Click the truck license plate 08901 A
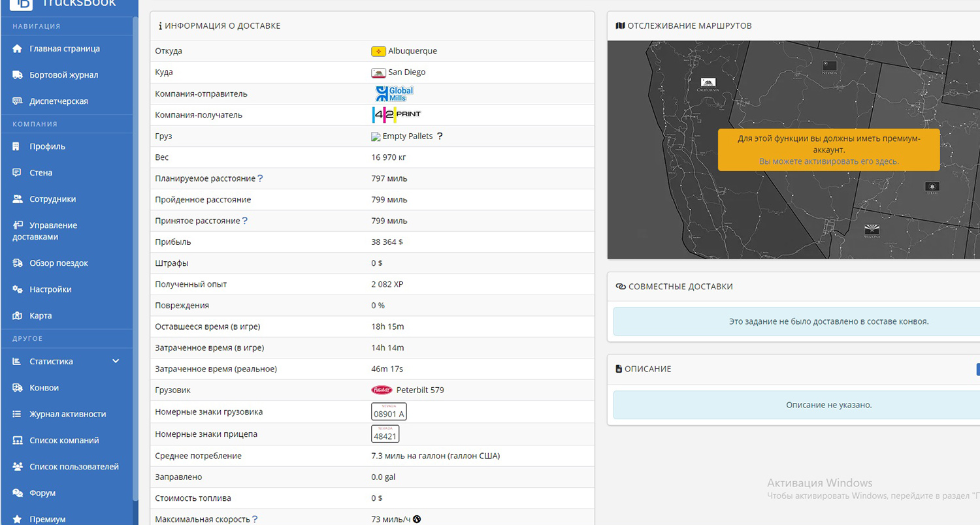Screen dimensions: 980x525 (389, 411)
